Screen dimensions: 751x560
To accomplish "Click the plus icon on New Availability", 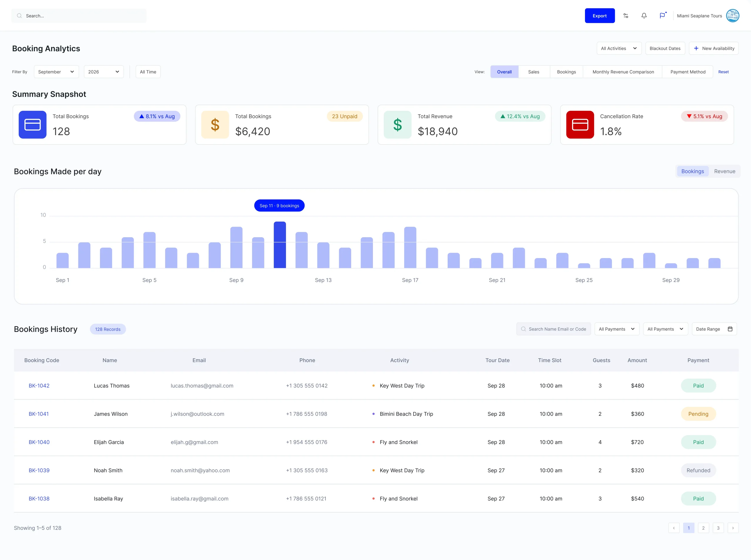I will (696, 48).
